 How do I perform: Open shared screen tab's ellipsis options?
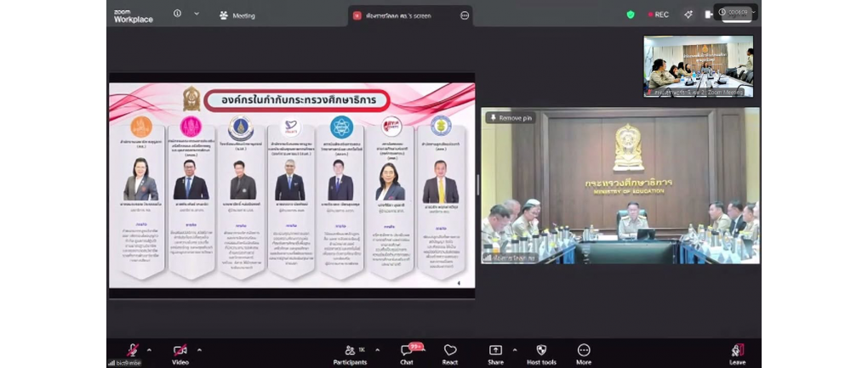(465, 15)
